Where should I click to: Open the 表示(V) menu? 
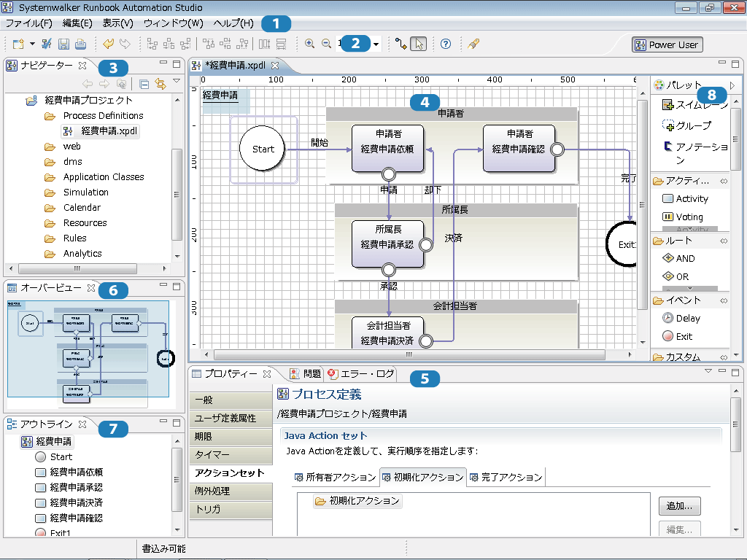[x=117, y=23]
